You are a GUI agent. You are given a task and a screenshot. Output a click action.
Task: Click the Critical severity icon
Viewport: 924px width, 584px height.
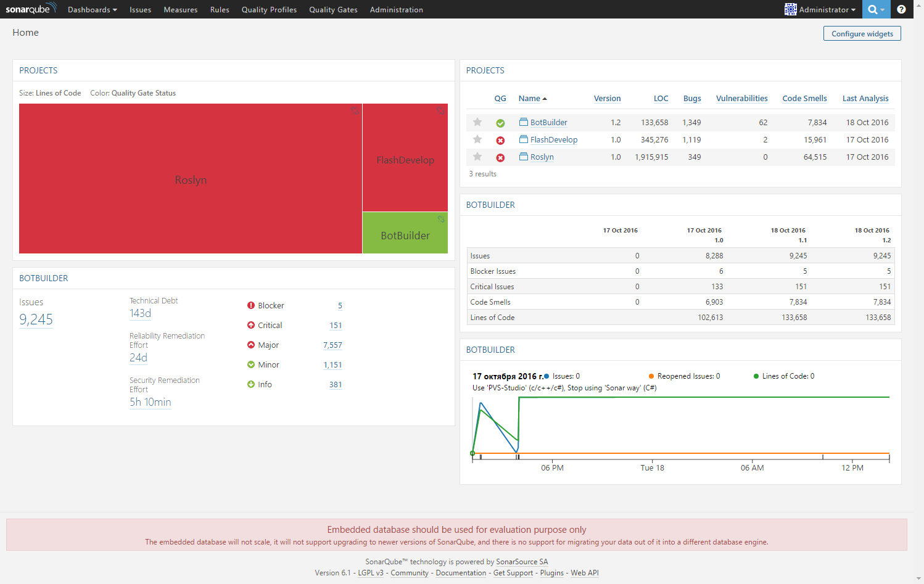(250, 325)
